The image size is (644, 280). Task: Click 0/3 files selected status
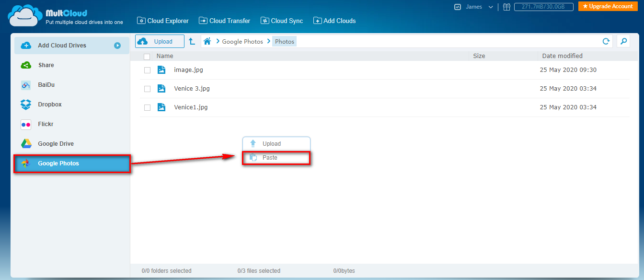click(x=259, y=271)
